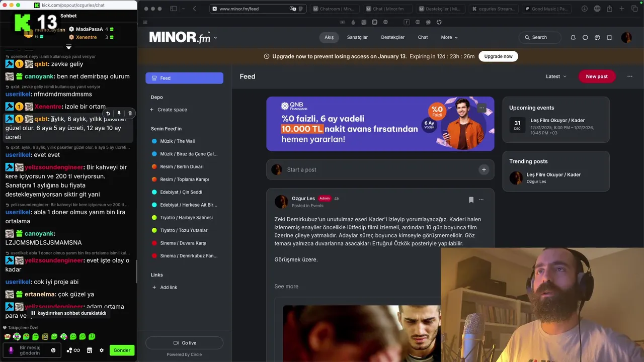The width and height of the screenshot is (644, 362).
Task: Click QNB Finansbank ad banner
Action: (380, 124)
